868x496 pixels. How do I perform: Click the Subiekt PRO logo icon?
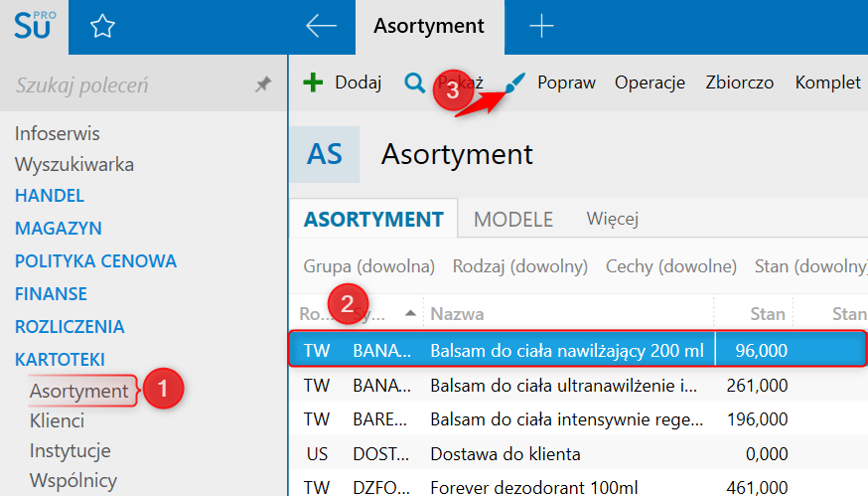click(x=34, y=26)
